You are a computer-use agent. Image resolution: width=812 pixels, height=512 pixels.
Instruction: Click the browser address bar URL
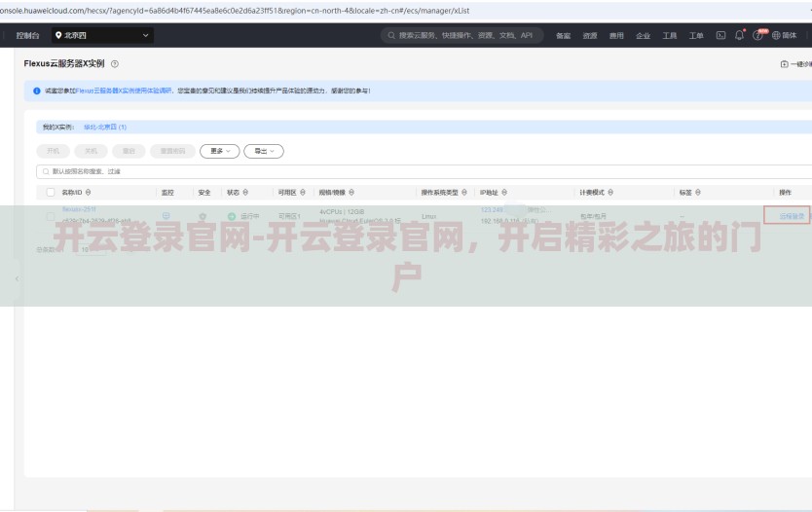(x=235, y=11)
